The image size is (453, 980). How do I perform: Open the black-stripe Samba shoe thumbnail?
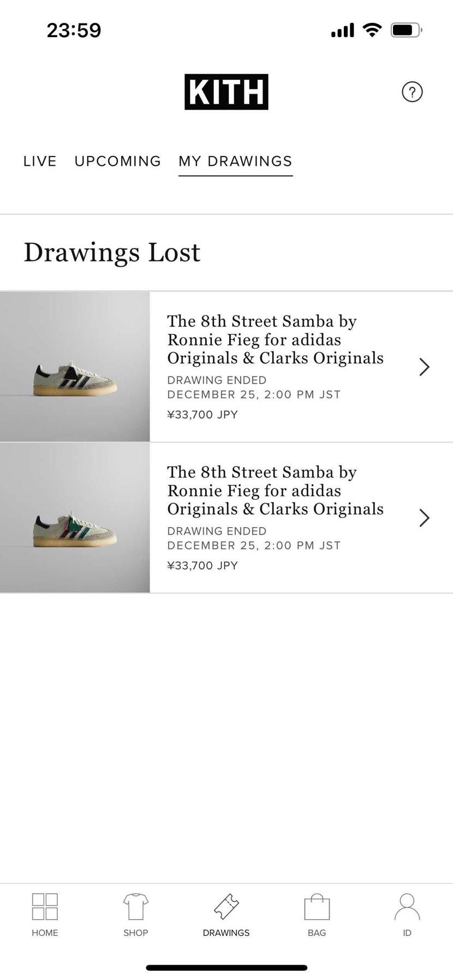pos(75,367)
